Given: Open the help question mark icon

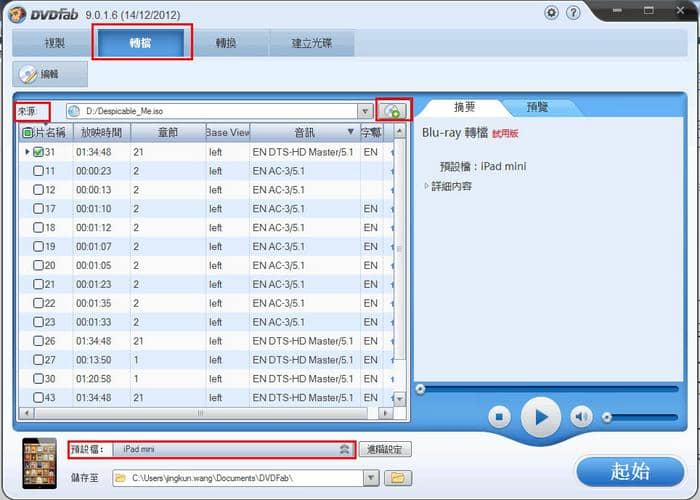Looking at the screenshot, I should [573, 12].
